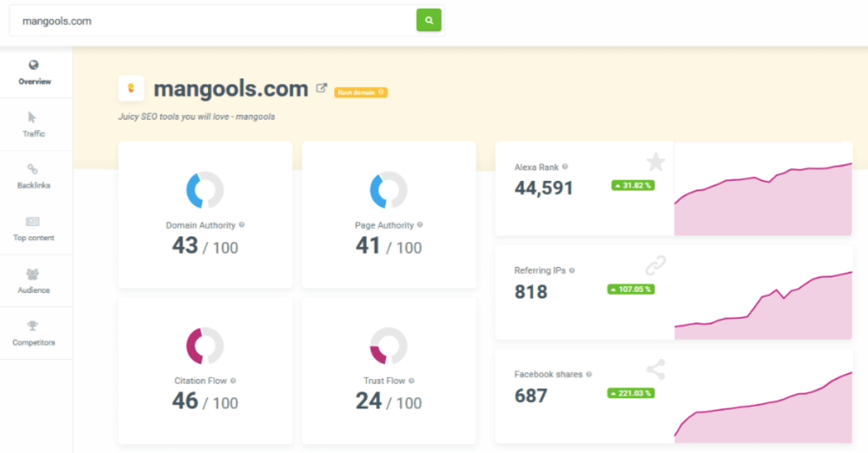The width and height of the screenshot is (868, 453).
Task: Click the Domain Authority donut chart
Action: [205, 190]
